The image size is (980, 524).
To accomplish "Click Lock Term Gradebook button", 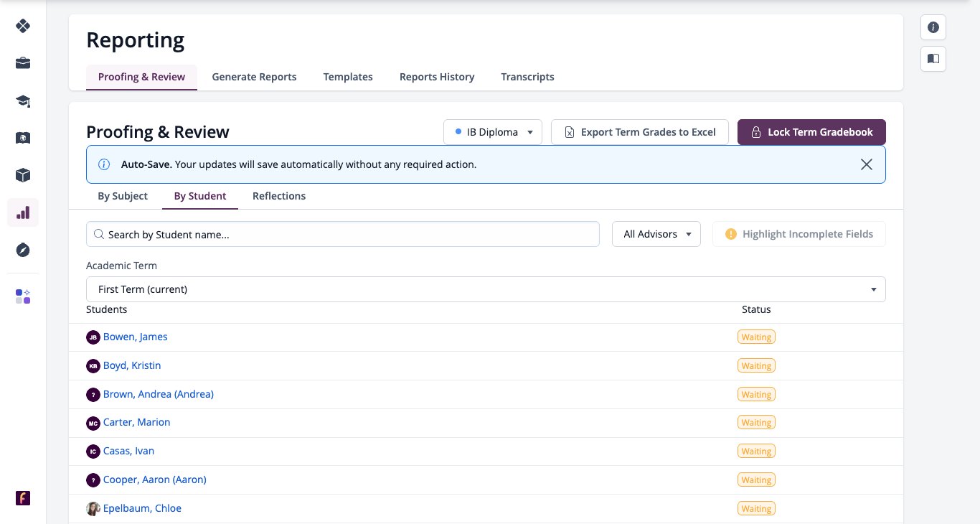I will coord(811,132).
